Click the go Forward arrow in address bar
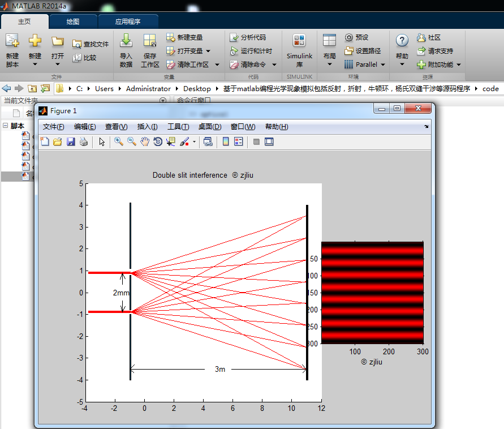The image size is (504, 429). click(x=19, y=88)
